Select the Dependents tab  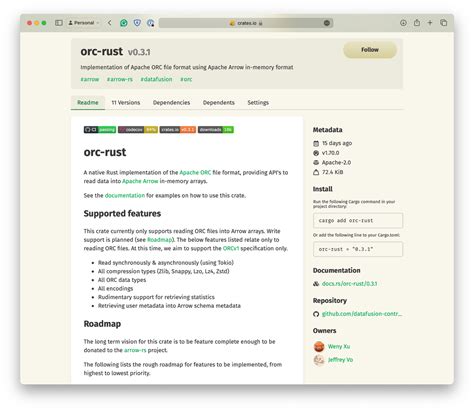[x=219, y=103]
